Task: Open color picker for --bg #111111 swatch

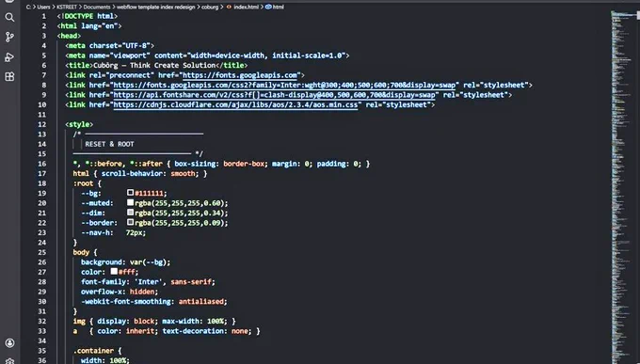Action: click(130, 193)
